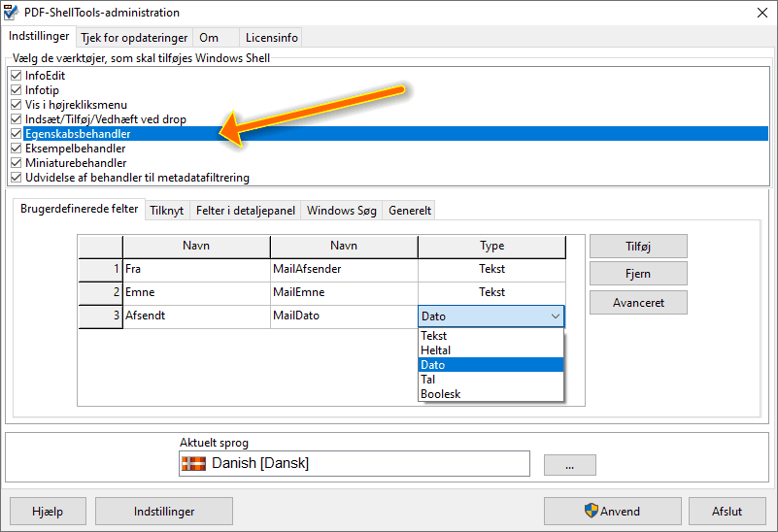
Task: Click the Tilføj button
Action: pyautogui.click(x=638, y=247)
